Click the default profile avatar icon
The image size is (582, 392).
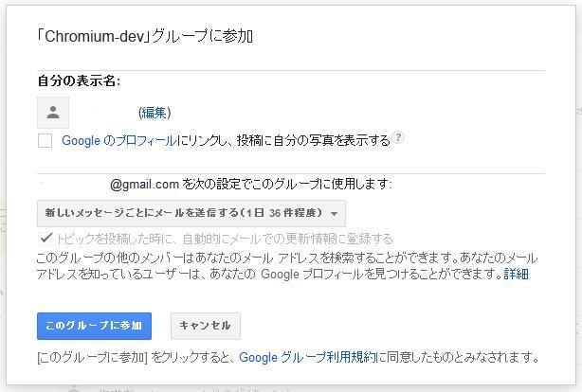(53, 113)
